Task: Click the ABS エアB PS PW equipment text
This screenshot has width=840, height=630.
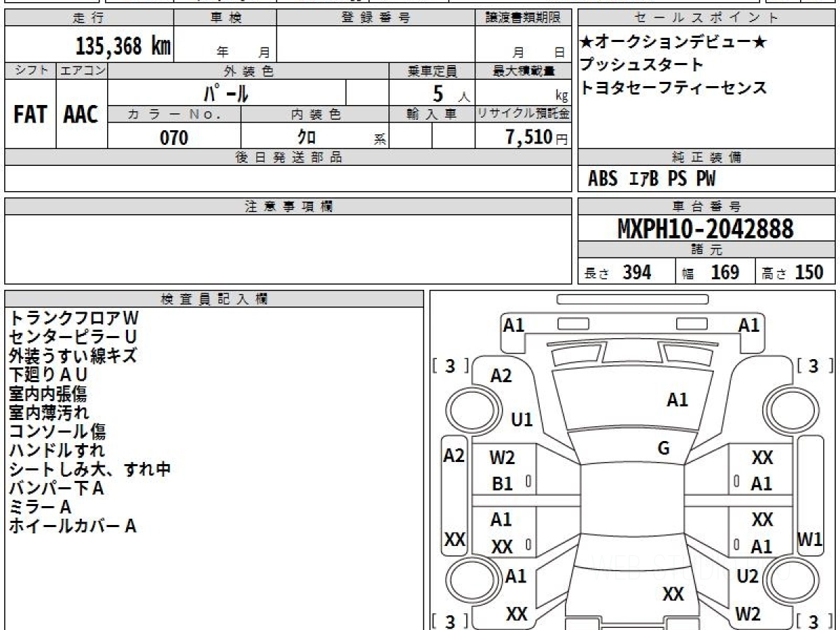Action: tap(652, 179)
